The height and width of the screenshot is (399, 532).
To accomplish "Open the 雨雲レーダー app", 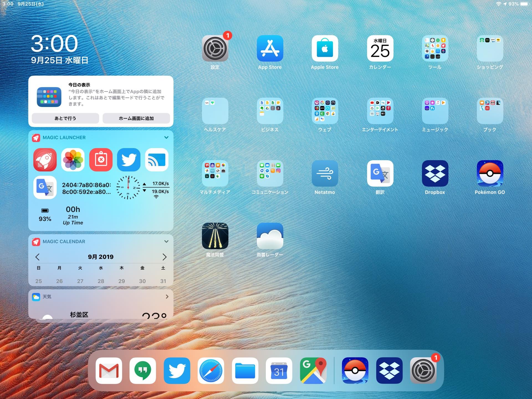I will click(270, 236).
